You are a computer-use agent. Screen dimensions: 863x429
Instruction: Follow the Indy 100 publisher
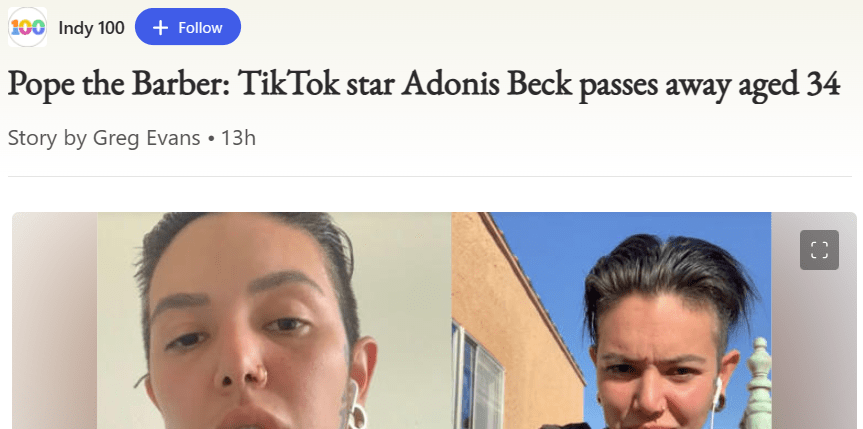(188, 26)
